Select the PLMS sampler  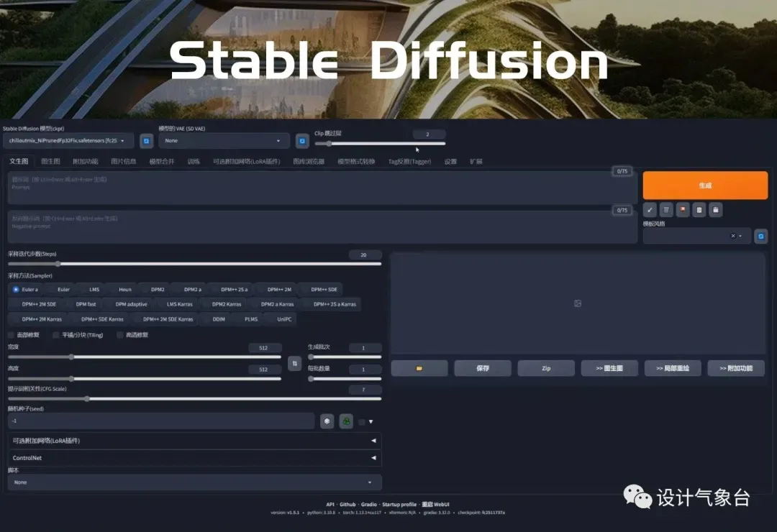click(247, 319)
